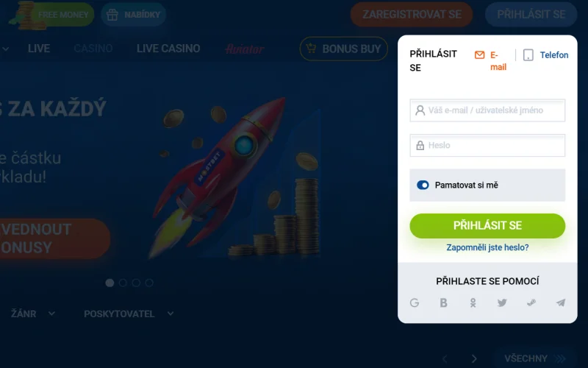Sign in with the Twitter bird icon
588x368 pixels.
[502, 302]
